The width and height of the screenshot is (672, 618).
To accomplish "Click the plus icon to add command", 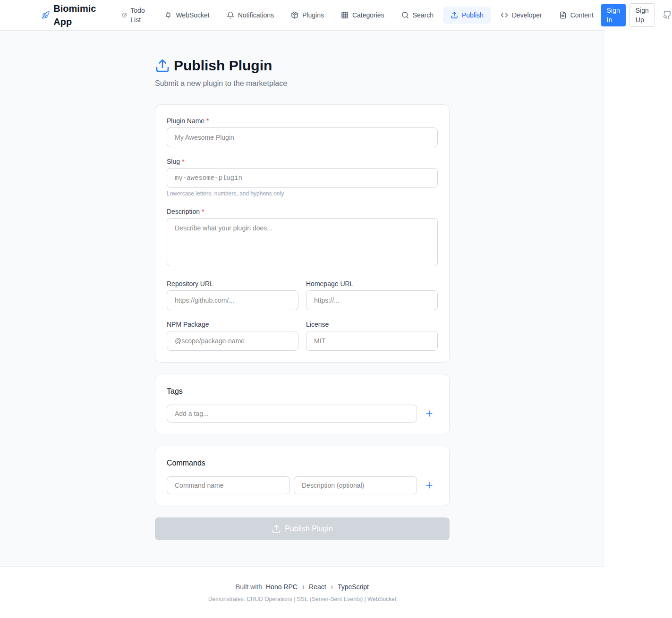I will click(x=429, y=485).
